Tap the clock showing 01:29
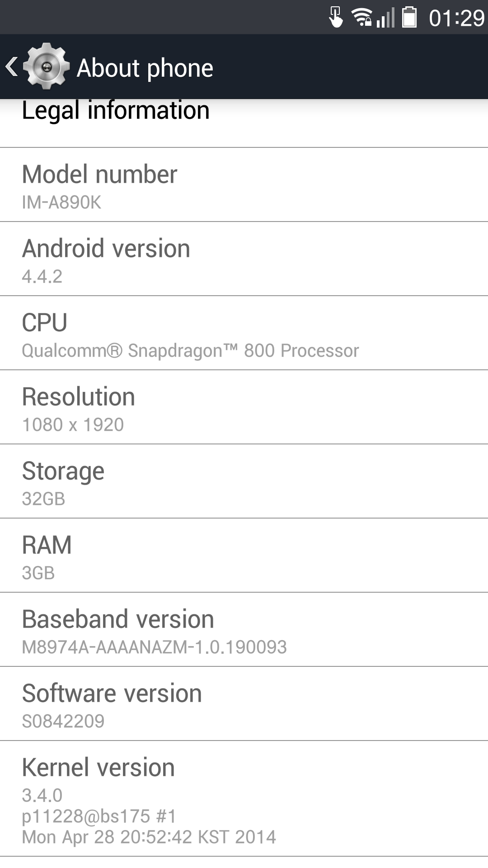 pyautogui.click(x=456, y=18)
